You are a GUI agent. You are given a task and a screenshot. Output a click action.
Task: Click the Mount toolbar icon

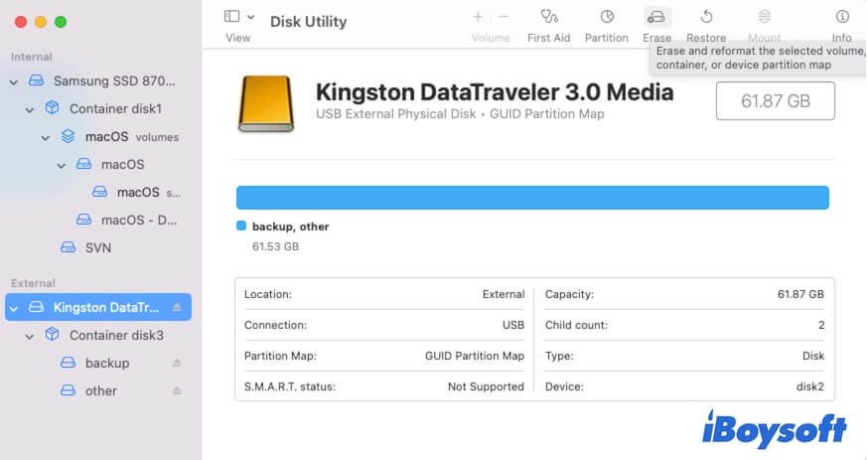click(x=765, y=17)
